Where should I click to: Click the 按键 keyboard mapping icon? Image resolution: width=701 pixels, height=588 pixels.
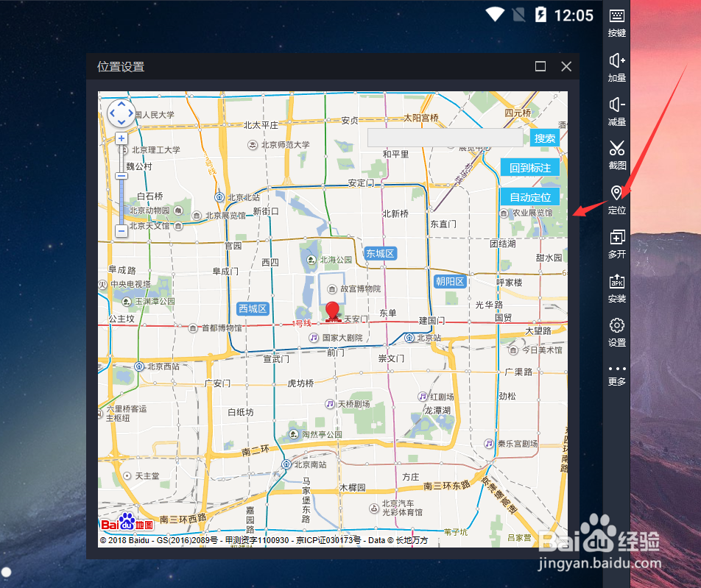tap(616, 22)
